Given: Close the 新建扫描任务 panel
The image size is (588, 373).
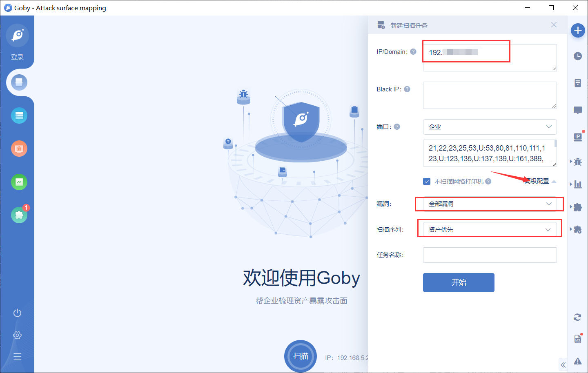Looking at the screenshot, I should point(554,25).
